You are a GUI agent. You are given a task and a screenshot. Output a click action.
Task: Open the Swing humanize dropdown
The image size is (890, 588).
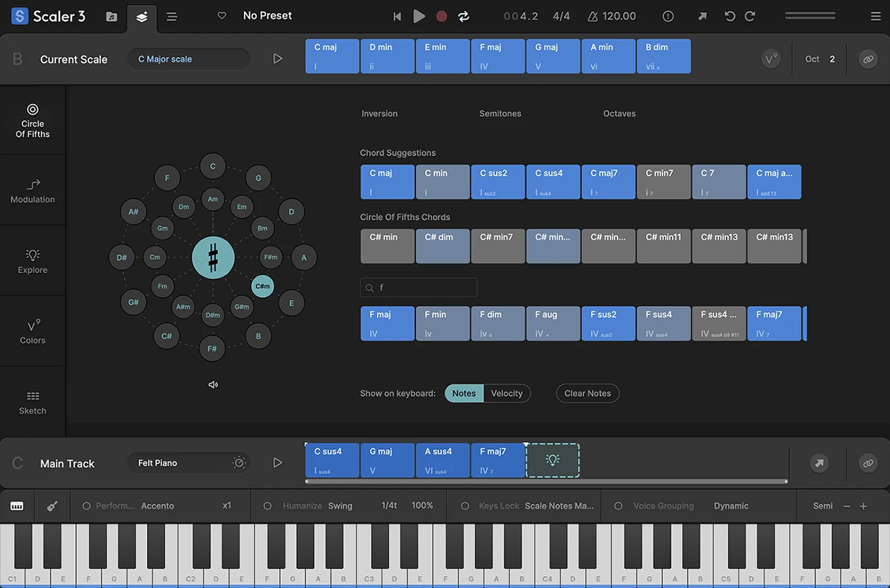(340, 506)
